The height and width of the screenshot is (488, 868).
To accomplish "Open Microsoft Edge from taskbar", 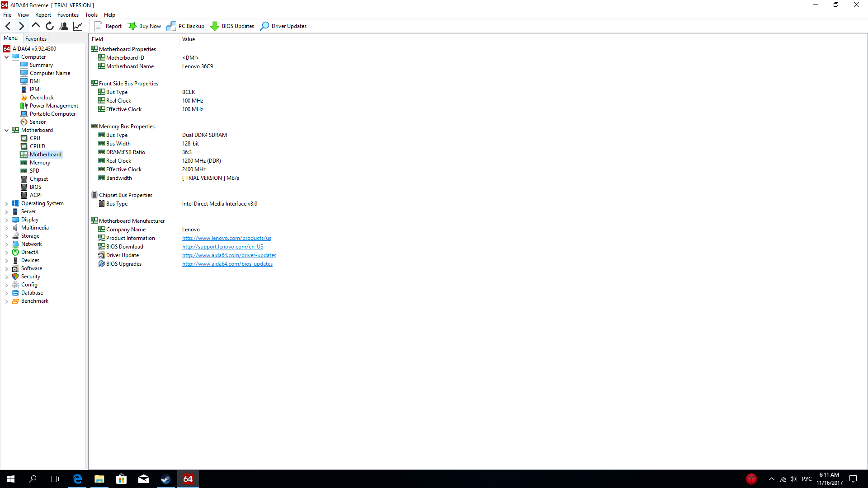I will (77, 479).
